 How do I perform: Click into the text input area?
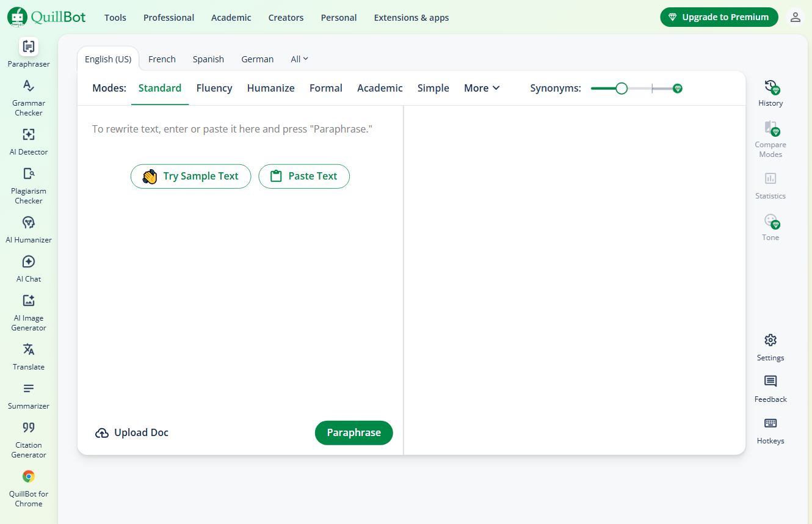pos(239,275)
